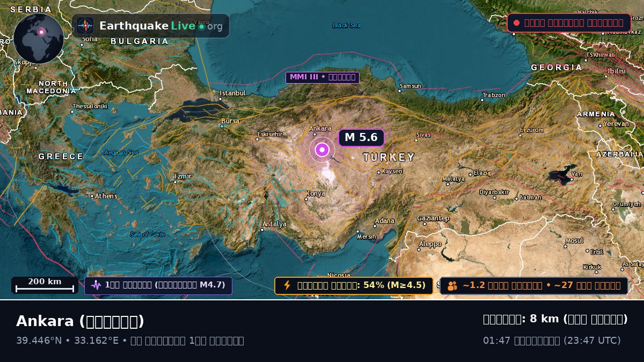Click the waveform icon in the M4.7 pill

96,285
